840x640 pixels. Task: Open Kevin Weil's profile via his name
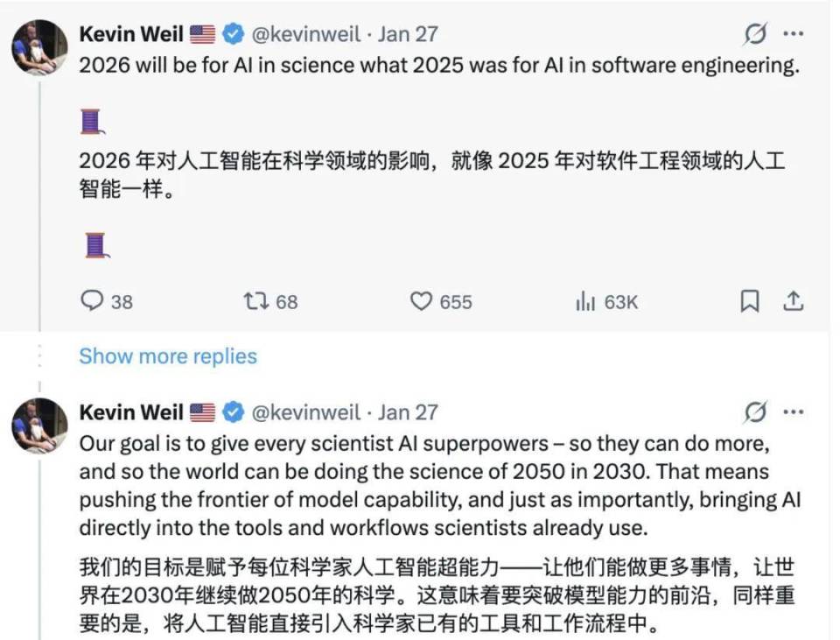pos(131,33)
